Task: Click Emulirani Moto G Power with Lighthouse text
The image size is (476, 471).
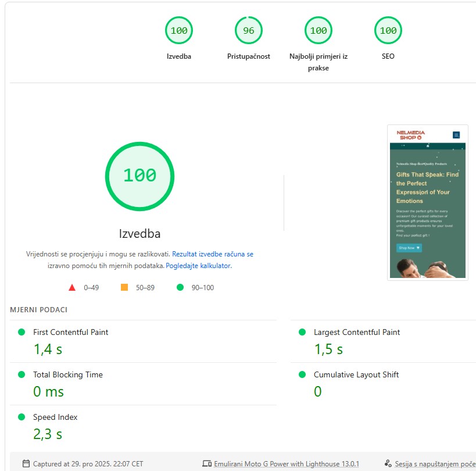Action: pos(287,464)
